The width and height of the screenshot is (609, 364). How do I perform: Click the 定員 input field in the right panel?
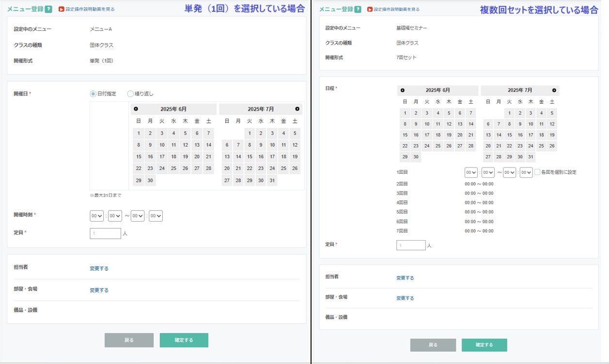coord(411,245)
